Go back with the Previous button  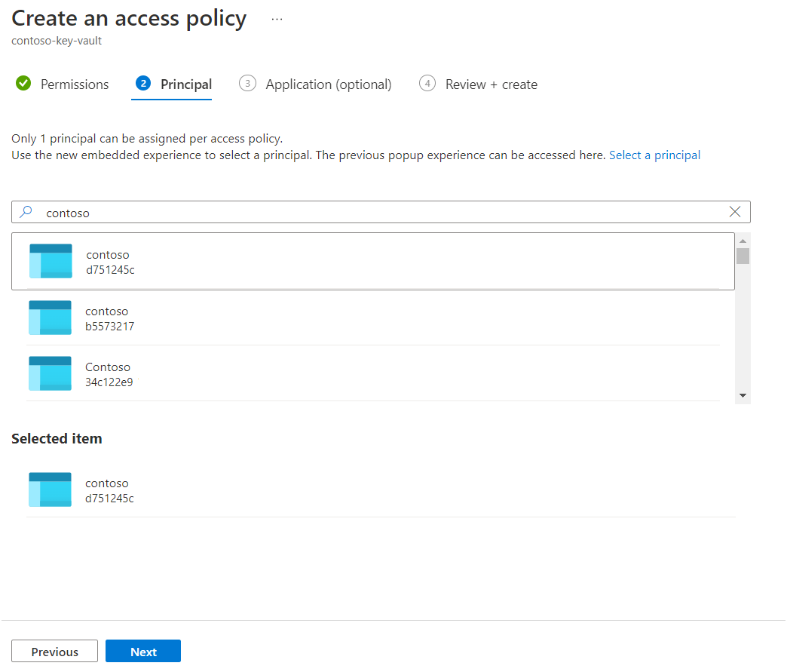55,652
